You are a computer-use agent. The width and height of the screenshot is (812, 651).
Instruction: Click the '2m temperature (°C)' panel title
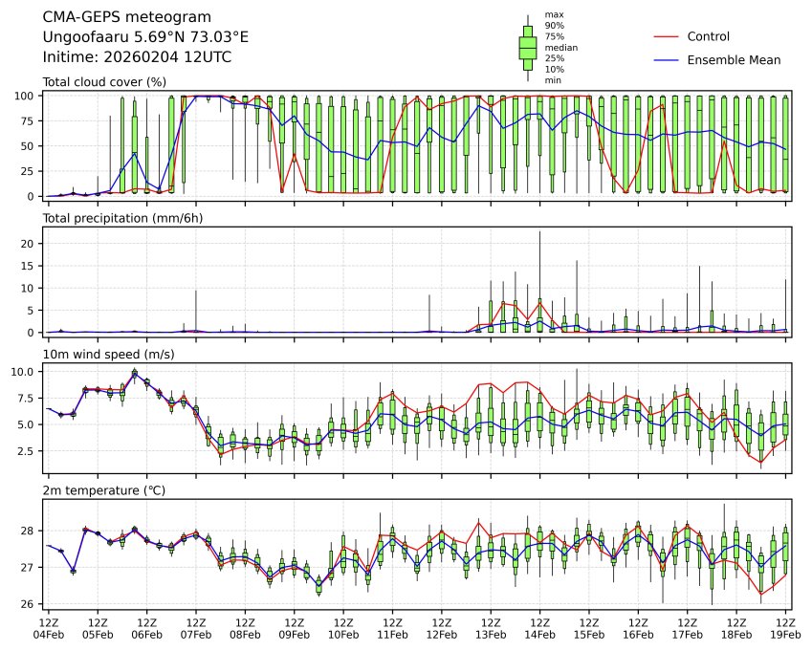coord(103,490)
